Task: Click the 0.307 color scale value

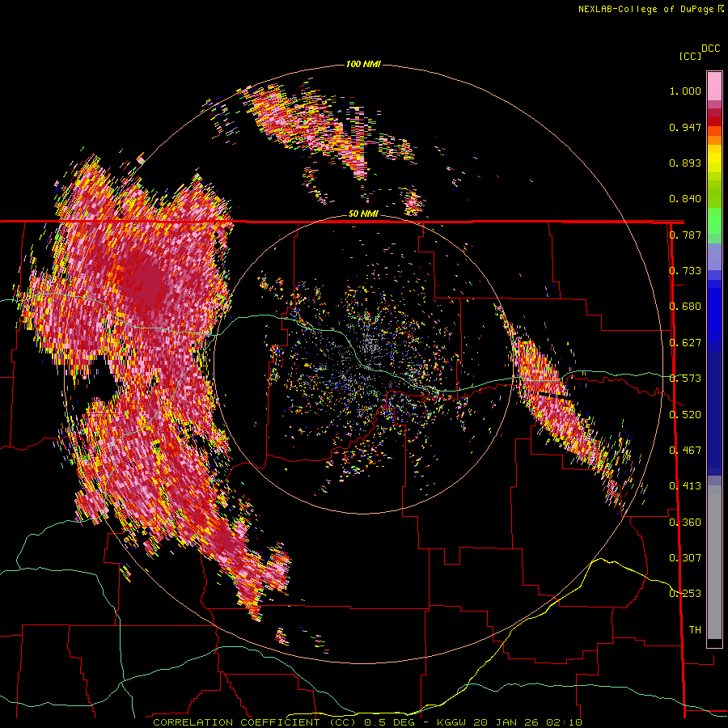Action: coord(685,558)
